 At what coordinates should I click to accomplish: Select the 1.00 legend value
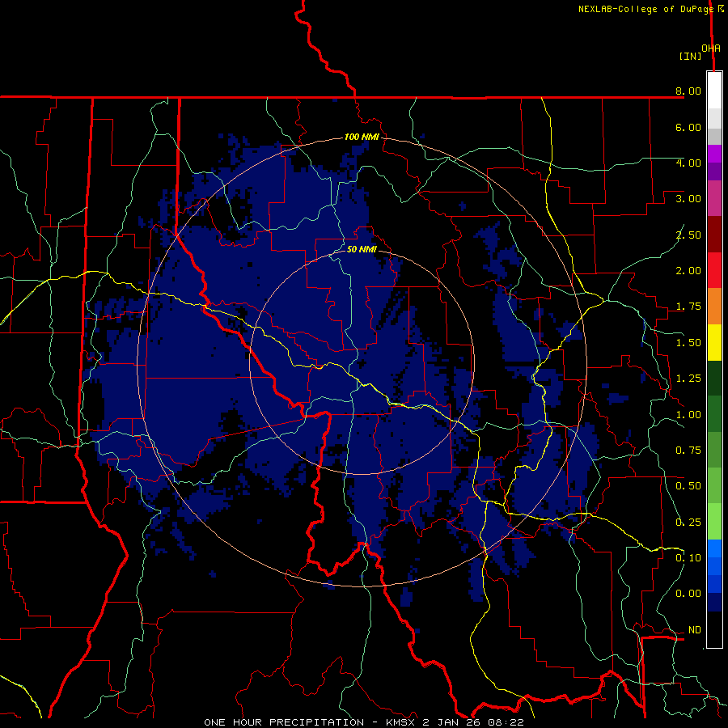click(x=688, y=415)
